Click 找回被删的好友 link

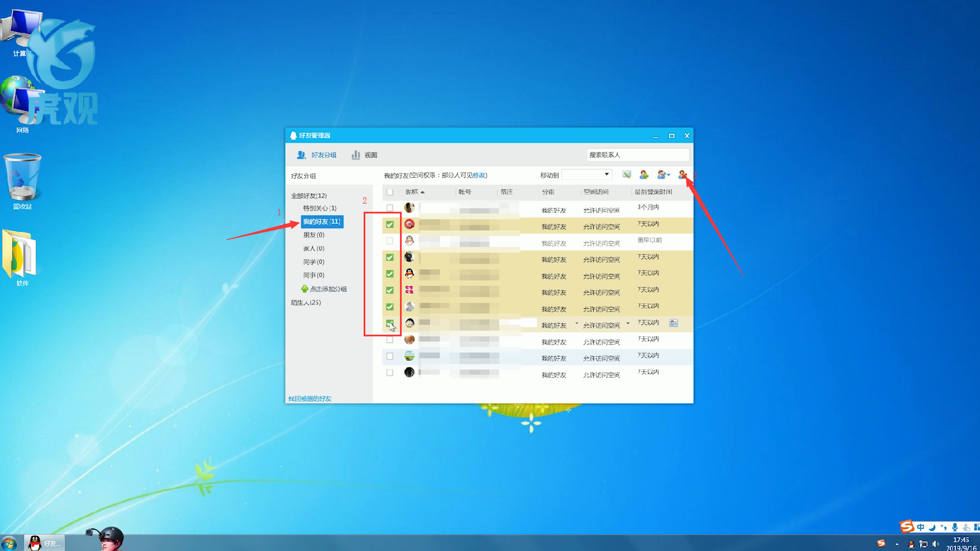pyautogui.click(x=310, y=399)
